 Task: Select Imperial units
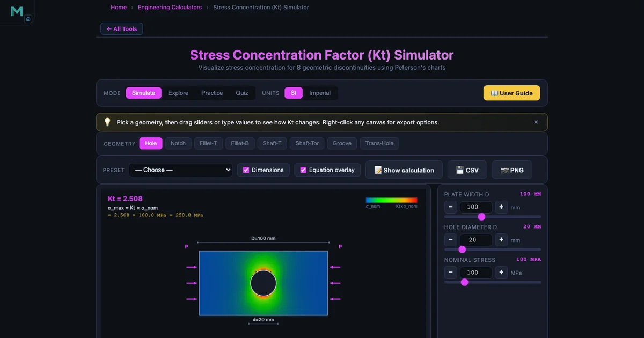320,93
